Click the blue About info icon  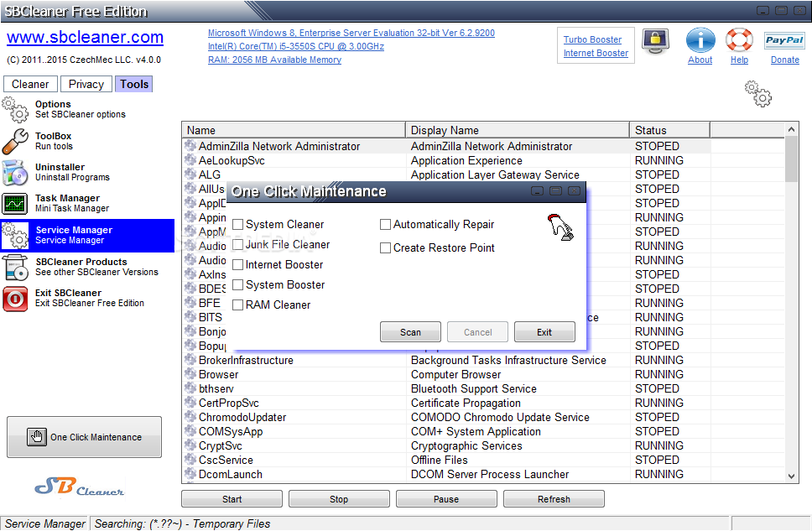tap(700, 40)
